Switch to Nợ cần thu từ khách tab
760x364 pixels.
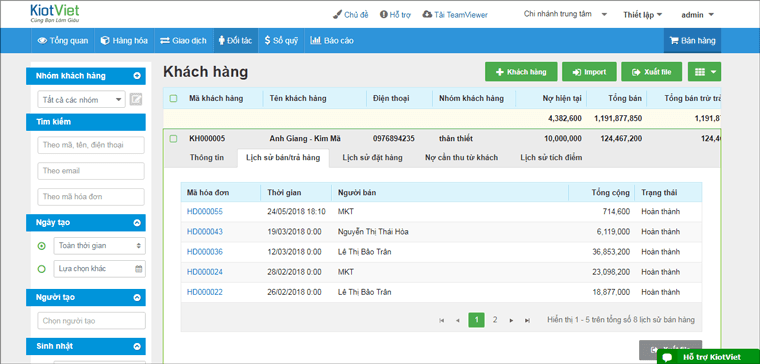pos(461,158)
